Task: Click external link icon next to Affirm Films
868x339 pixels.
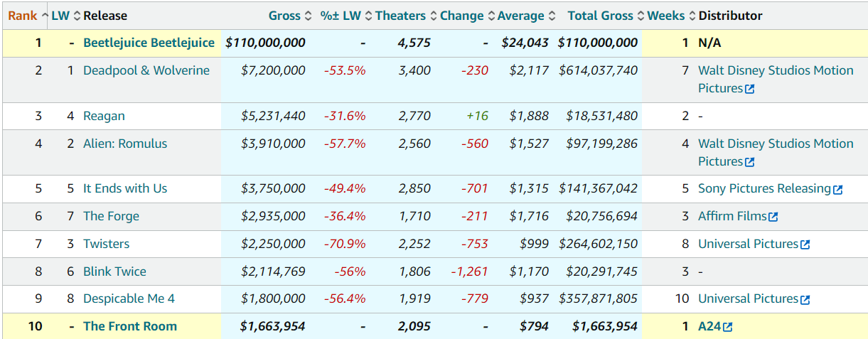Action: tap(773, 217)
